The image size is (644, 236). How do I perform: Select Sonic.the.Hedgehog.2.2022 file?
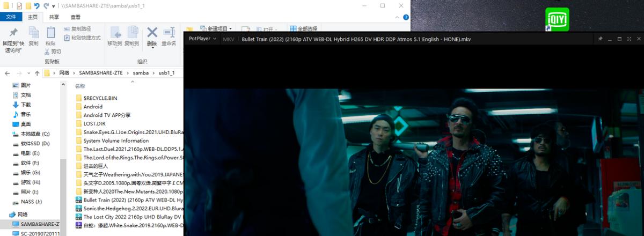(x=129, y=208)
